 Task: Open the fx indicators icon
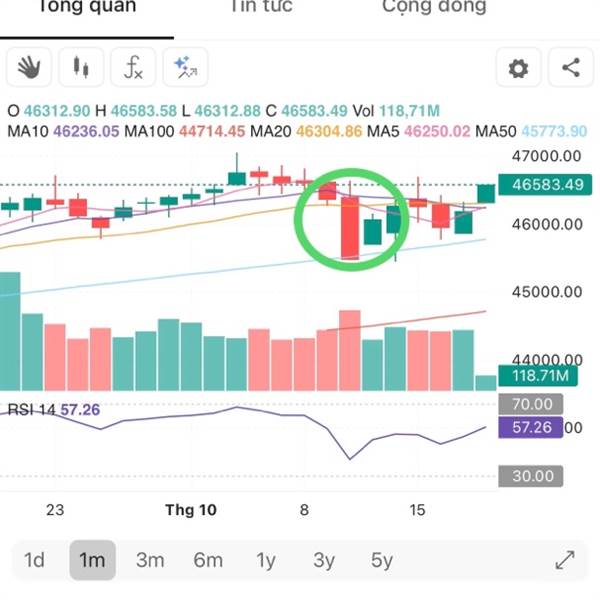tap(133, 68)
